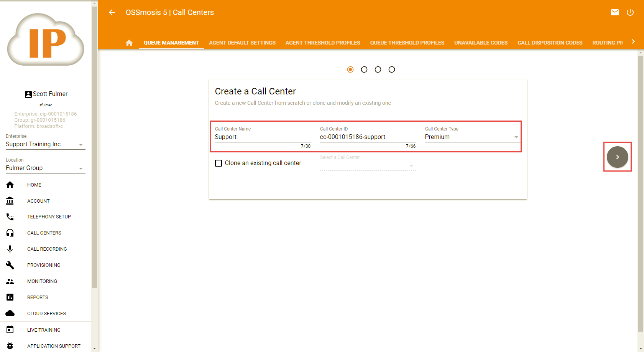Click the Call Recording microphone icon
The height and width of the screenshot is (352, 644).
[10, 249]
